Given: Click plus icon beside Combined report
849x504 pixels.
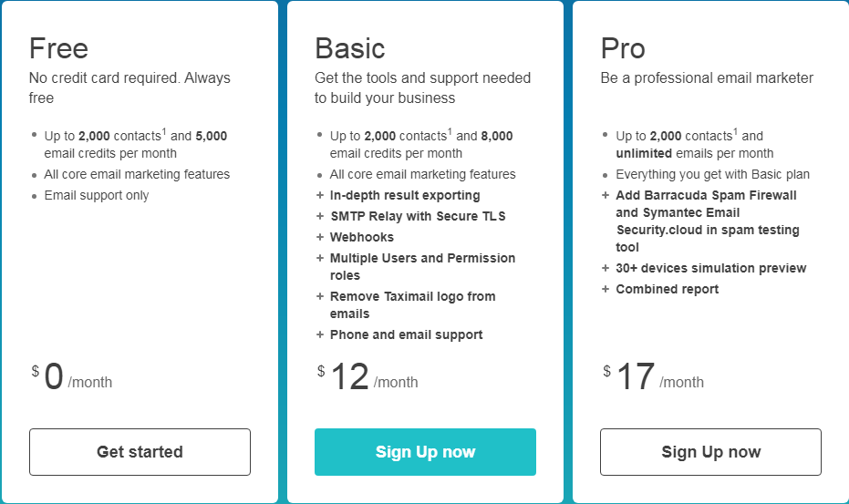Looking at the screenshot, I should 606,289.
